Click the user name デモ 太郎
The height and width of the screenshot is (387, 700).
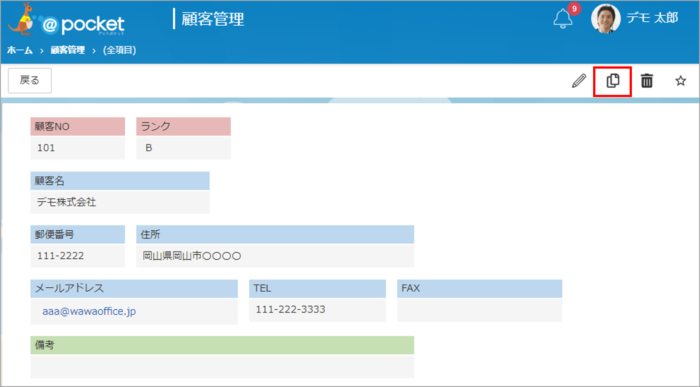point(652,18)
